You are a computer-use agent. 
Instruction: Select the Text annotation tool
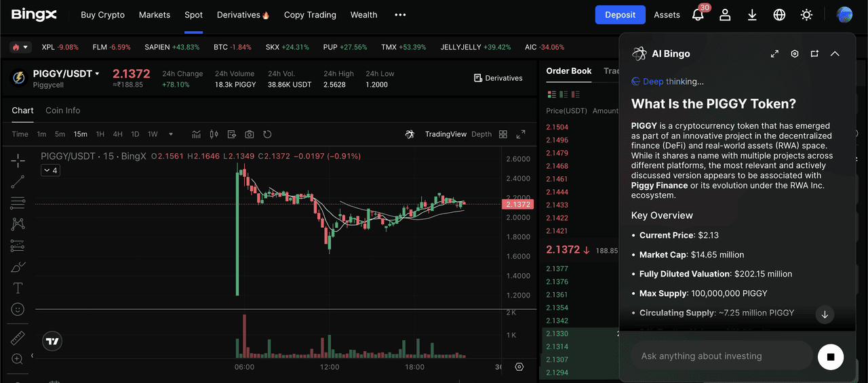tap(18, 288)
